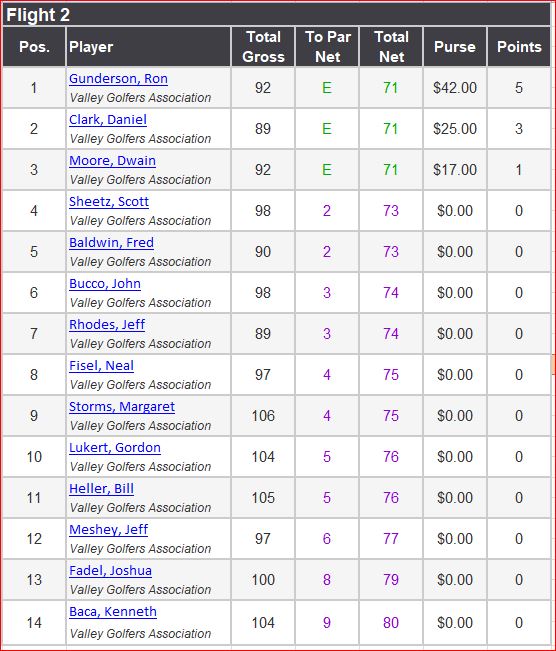The width and height of the screenshot is (556, 651).
Task: Open Sheetz, Scott player profile
Action: (109, 201)
